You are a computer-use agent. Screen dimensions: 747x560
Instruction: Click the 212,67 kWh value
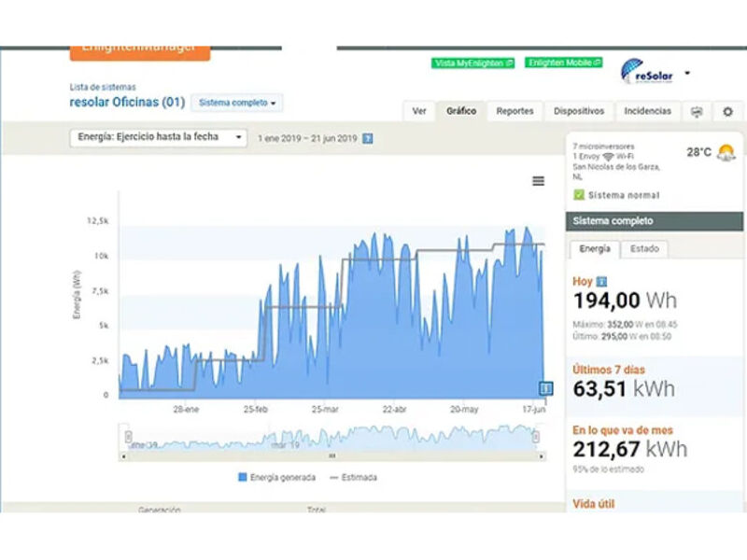(629, 450)
